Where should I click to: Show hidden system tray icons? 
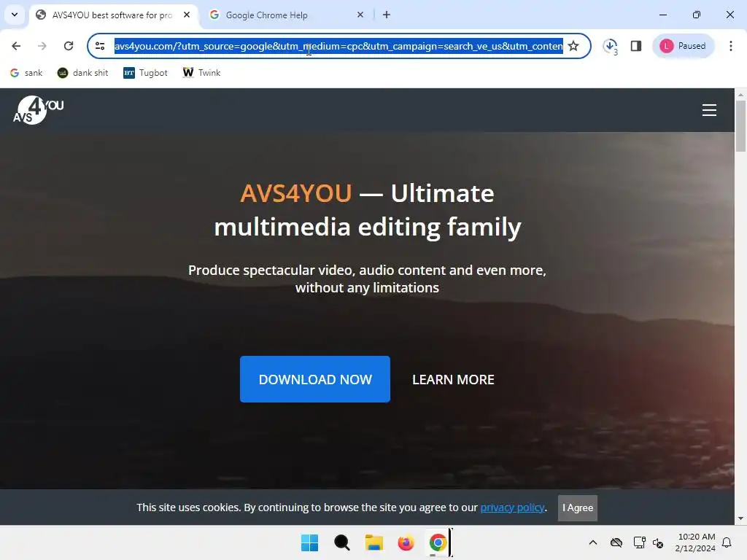592,542
